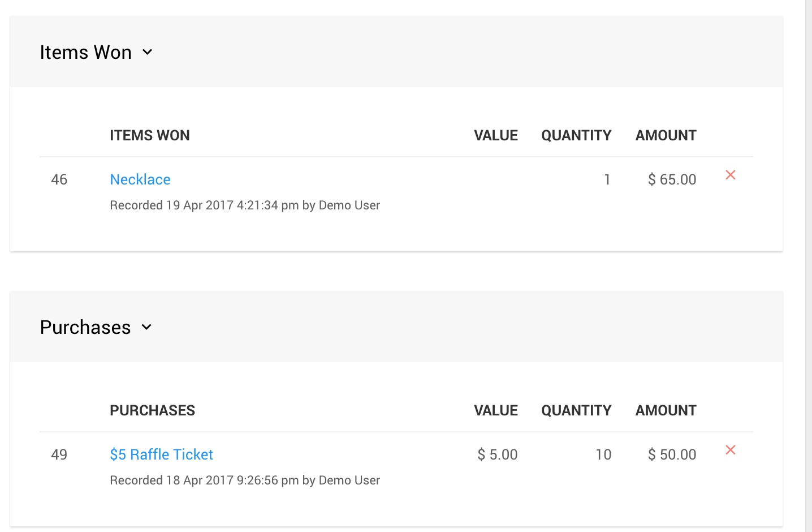This screenshot has width=812, height=532.
Task: Click item number 46 in Items Won
Action: (59, 179)
